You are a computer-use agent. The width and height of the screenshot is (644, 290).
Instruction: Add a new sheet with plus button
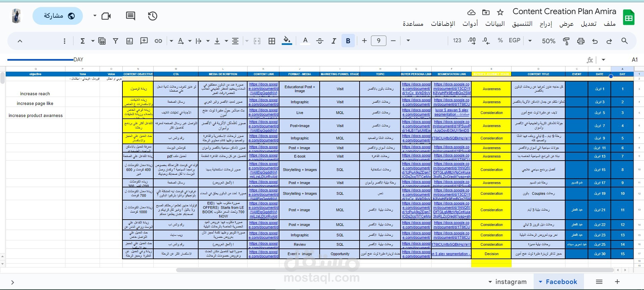[617, 282]
